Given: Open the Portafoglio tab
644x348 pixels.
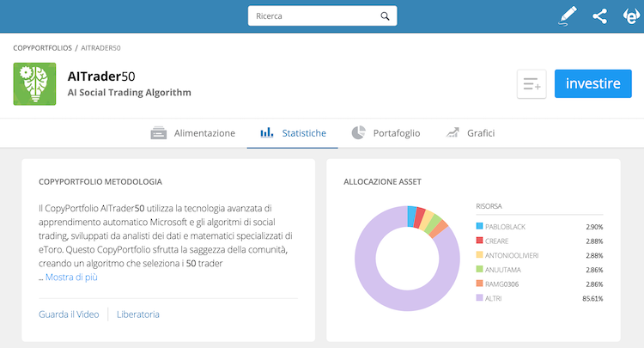Looking at the screenshot, I should tap(386, 133).
